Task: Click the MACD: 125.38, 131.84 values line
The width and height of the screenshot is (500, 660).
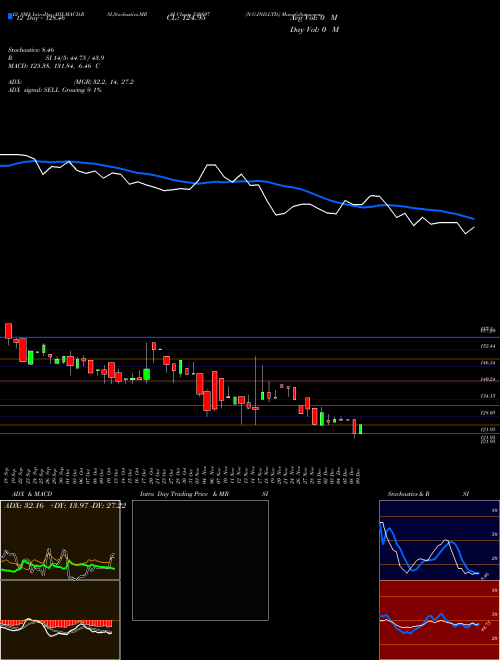Action: [54, 66]
